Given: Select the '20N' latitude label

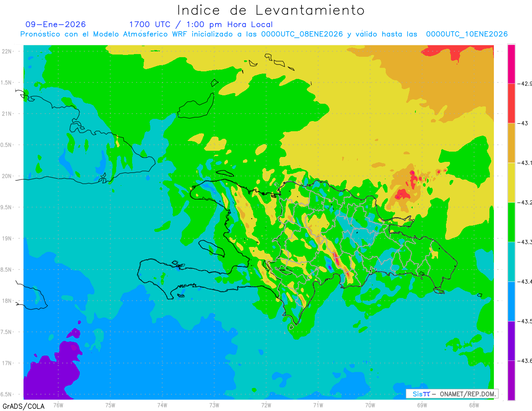Looking at the screenshot, I should click(x=7, y=176).
